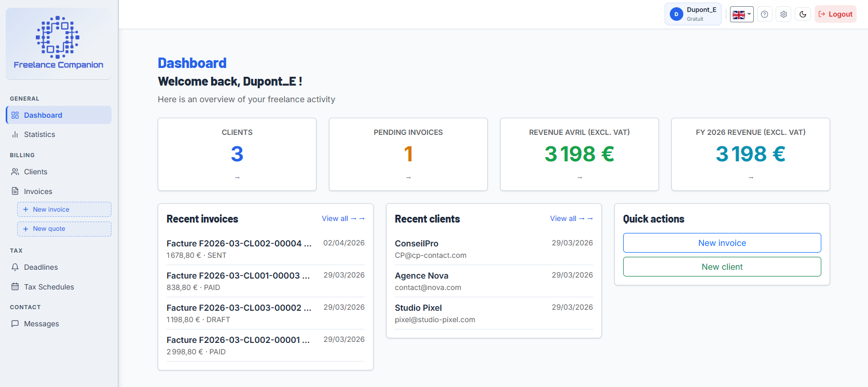Open the Agence Nova client

tap(494, 281)
